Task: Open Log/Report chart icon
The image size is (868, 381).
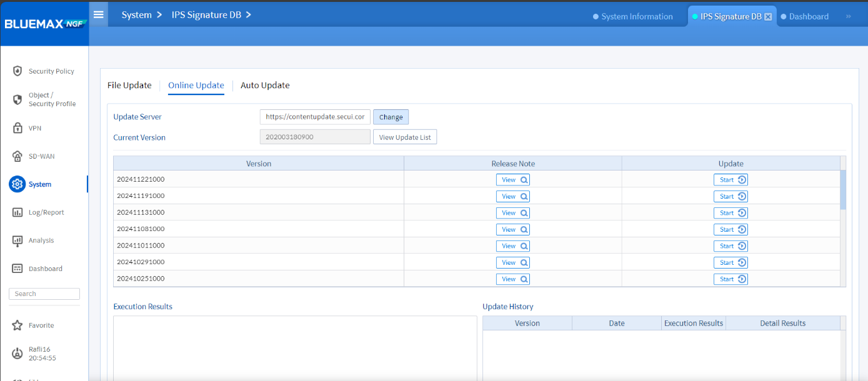Action: 17,212
